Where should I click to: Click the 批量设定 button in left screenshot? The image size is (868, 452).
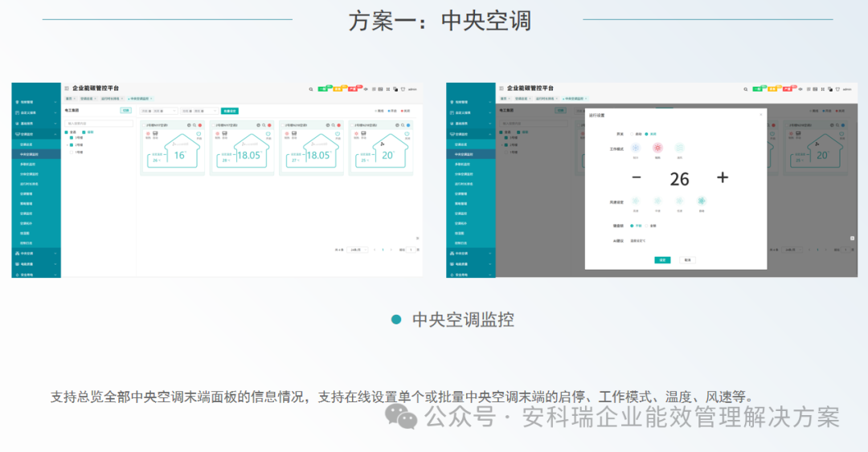[x=230, y=112]
